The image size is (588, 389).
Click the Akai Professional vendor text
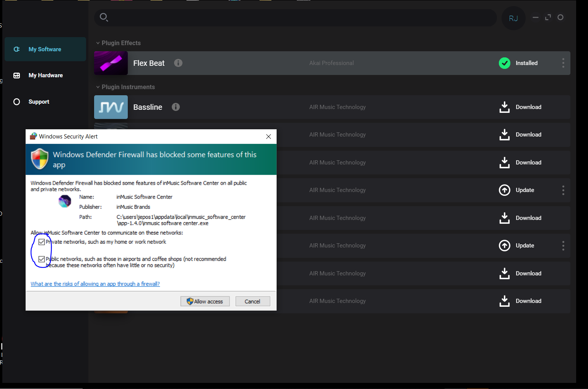(332, 63)
